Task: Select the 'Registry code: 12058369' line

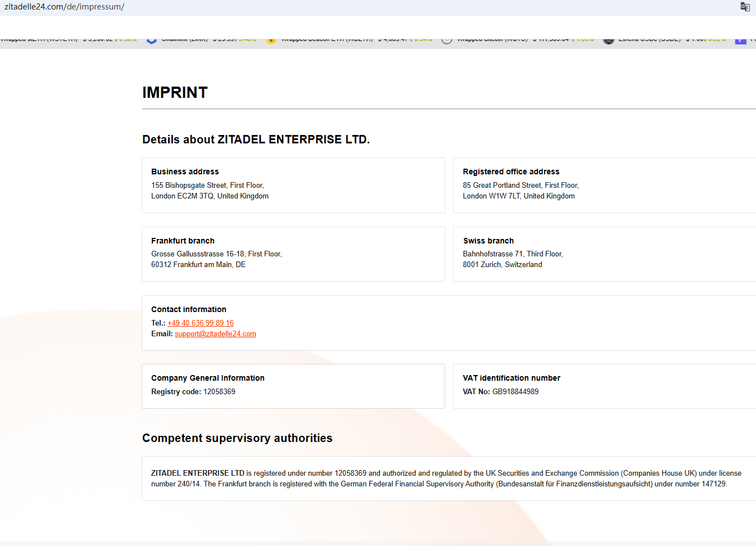Action: (x=193, y=391)
